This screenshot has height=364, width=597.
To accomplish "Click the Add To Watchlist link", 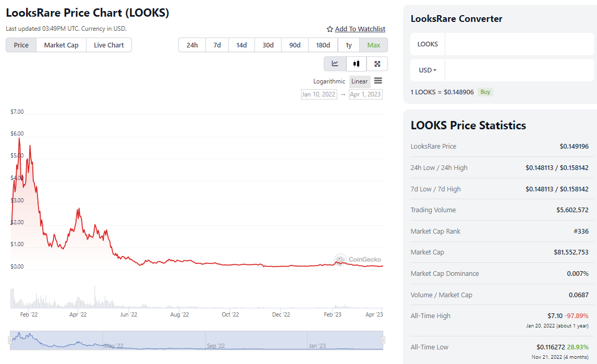I will [360, 29].
